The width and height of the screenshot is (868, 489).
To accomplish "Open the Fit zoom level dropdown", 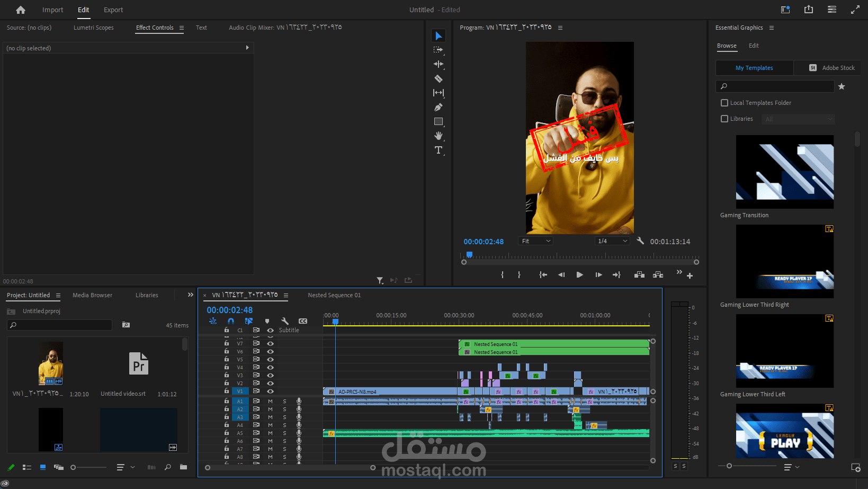I will [536, 241].
